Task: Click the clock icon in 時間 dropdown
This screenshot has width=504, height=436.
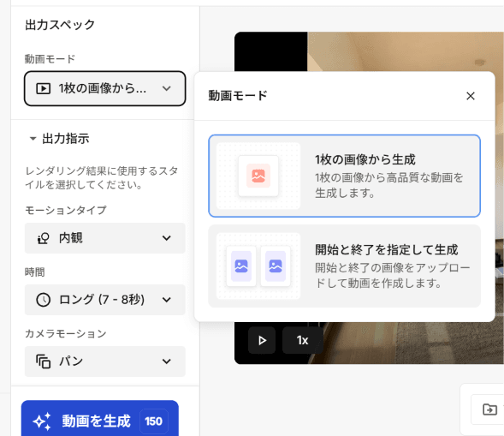Action: coord(43,300)
